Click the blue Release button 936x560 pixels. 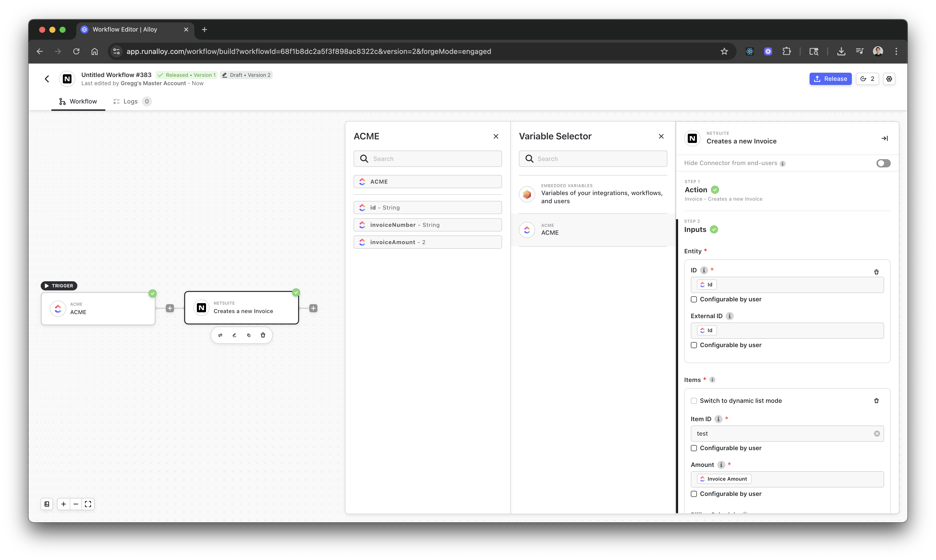[x=830, y=79]
